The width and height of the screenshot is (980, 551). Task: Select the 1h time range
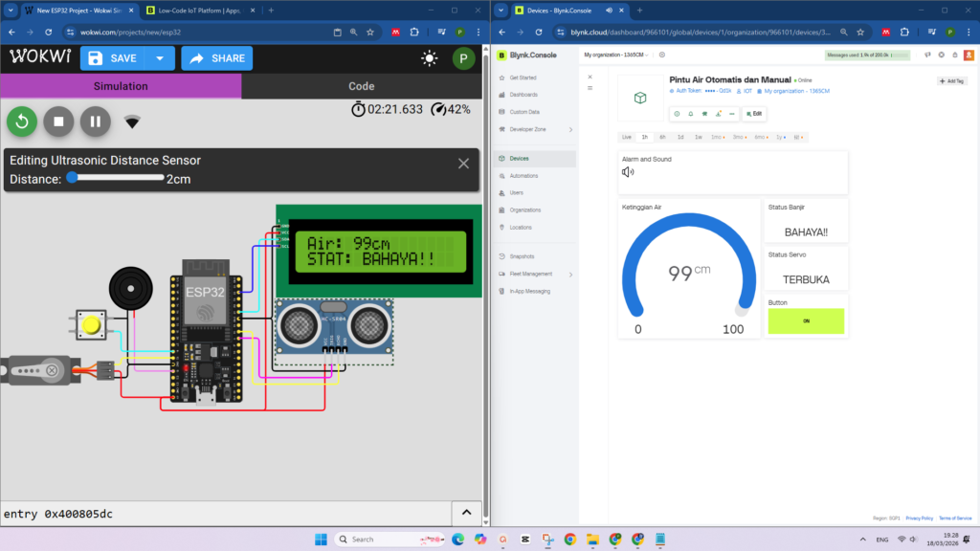pyautogui.click(x=644, y=137)
